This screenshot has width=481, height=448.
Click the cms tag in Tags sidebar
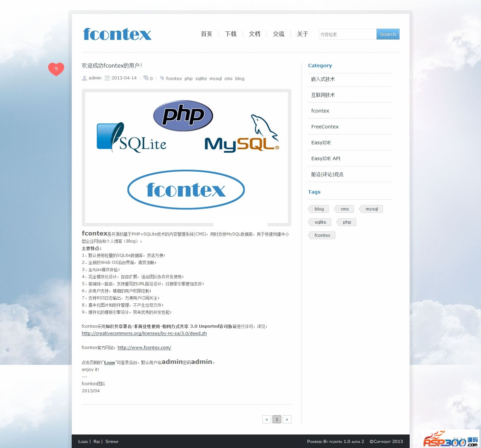(x=344, y=209)
